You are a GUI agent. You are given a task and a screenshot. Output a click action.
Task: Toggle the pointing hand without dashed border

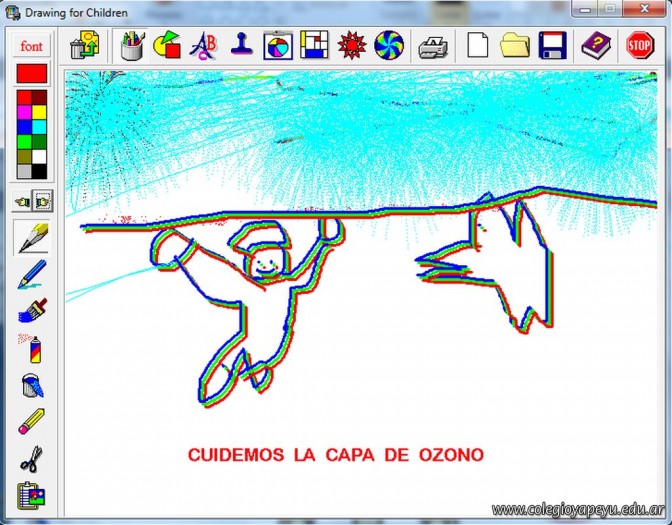coord(22,201)
